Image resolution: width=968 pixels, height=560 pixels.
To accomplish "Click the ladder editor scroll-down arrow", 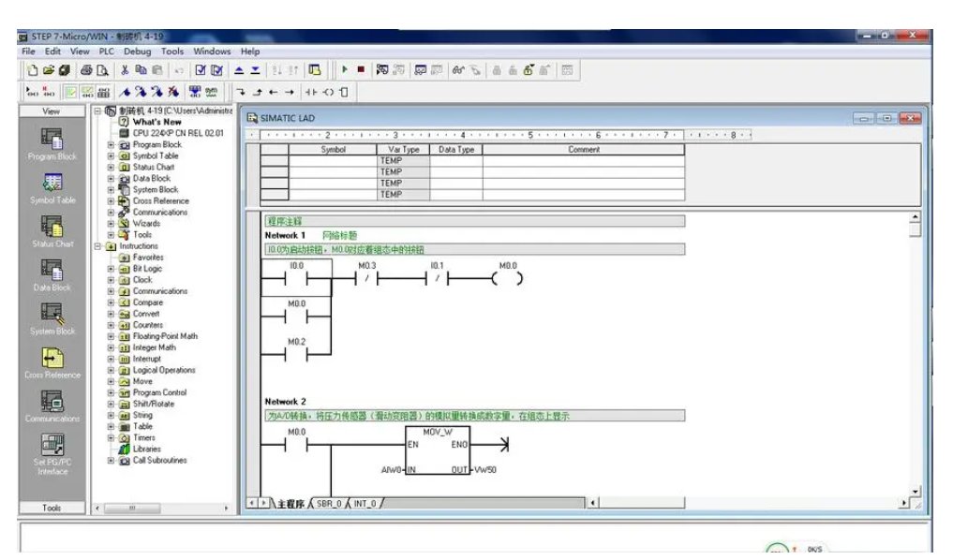I will click(916, 492).
